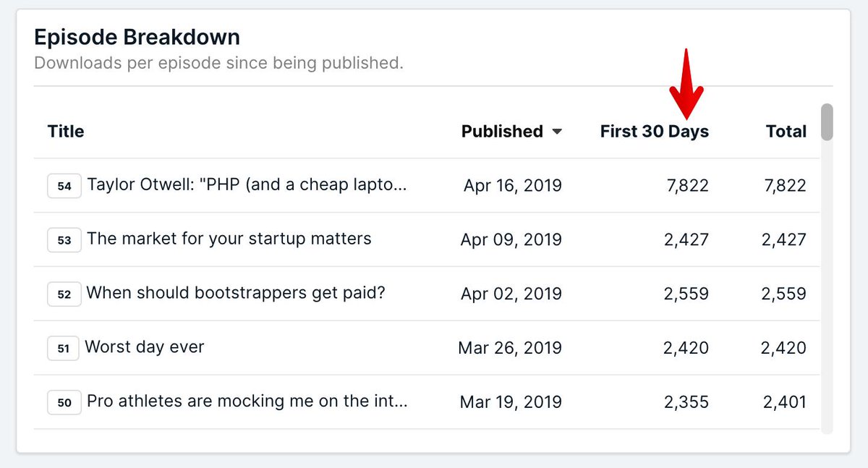
Task: Open 'When should bootstrappers get paid?' episode
Action: 236,293
